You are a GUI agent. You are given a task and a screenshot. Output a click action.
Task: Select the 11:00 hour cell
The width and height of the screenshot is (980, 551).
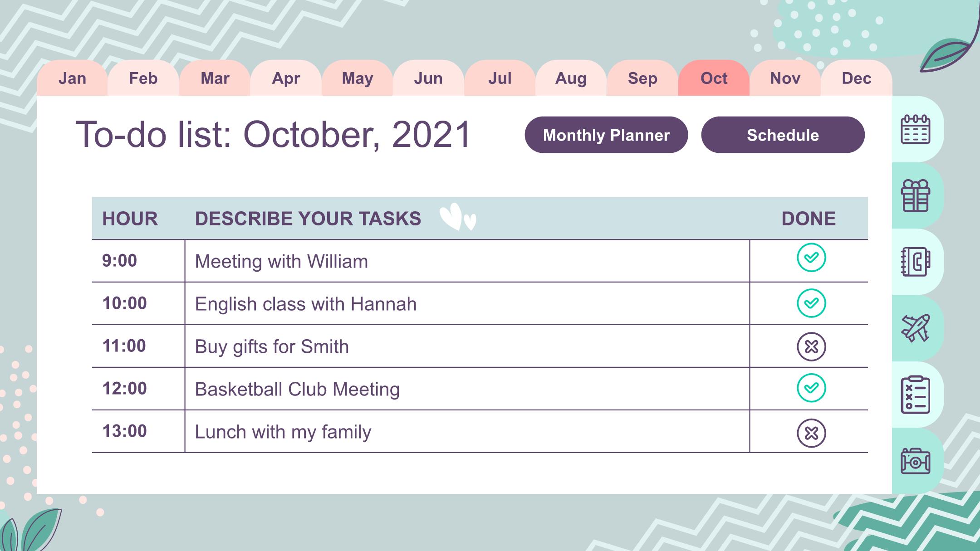(x=138, y=346)
